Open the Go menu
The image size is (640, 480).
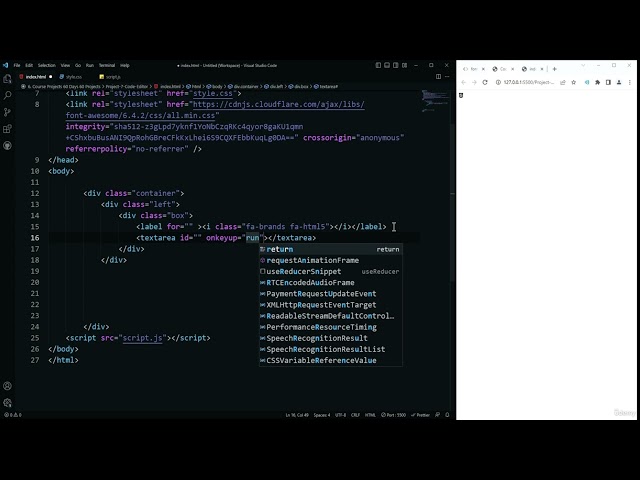[x=78, y=65]
